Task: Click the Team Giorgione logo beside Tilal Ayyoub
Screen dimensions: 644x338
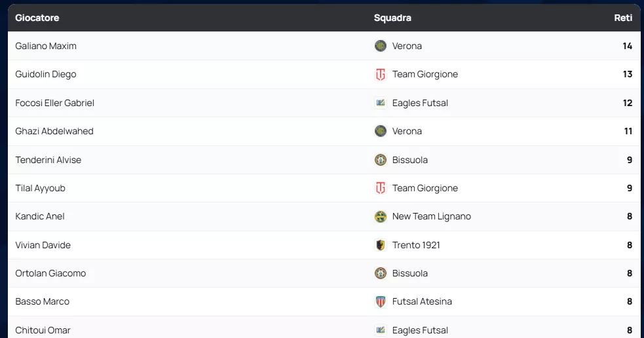Action: tap(381, 189)
